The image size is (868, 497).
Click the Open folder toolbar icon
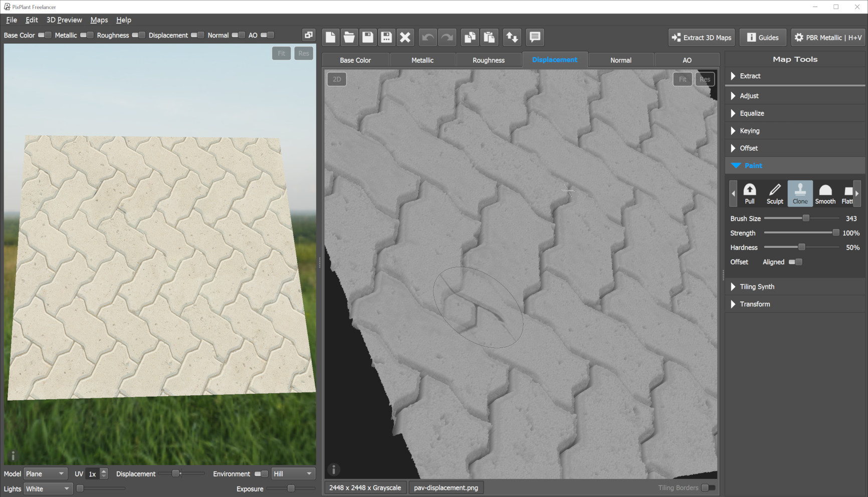[349, 38]
